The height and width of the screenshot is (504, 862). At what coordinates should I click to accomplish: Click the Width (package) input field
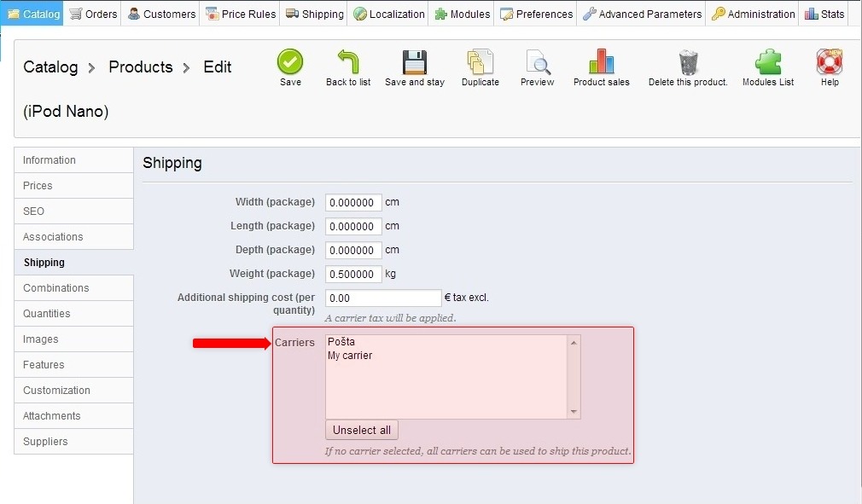coord(353,203)
